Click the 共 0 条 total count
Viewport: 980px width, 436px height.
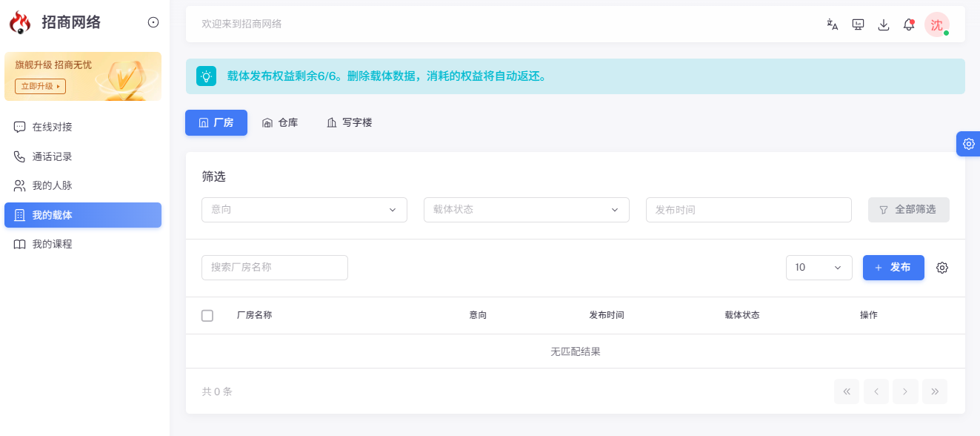point(217,392)
